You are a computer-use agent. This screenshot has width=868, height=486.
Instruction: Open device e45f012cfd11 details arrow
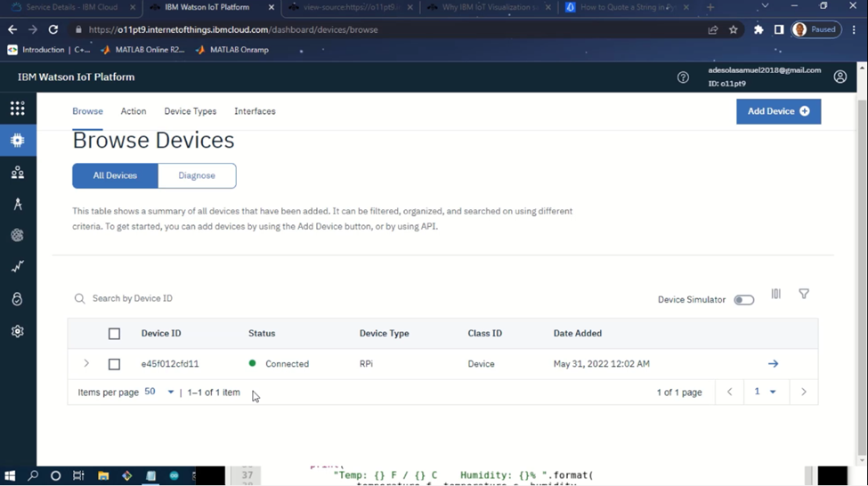[774, 364]
